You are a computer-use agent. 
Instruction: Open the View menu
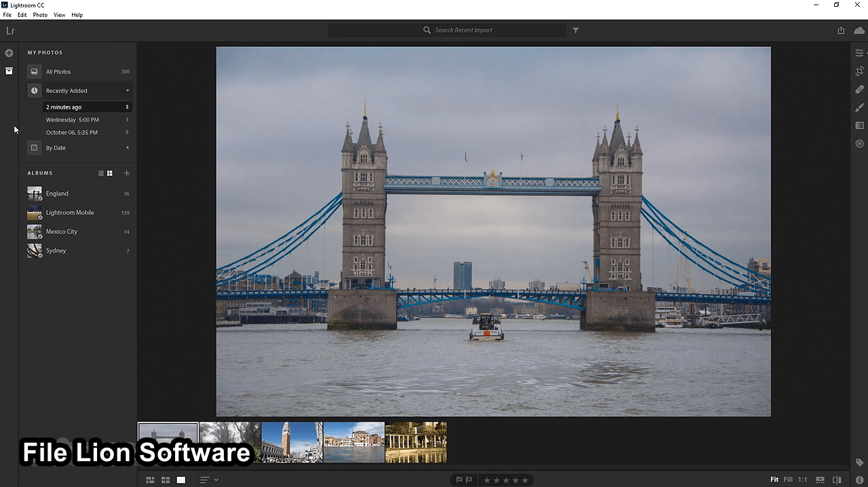coord(59,15)
